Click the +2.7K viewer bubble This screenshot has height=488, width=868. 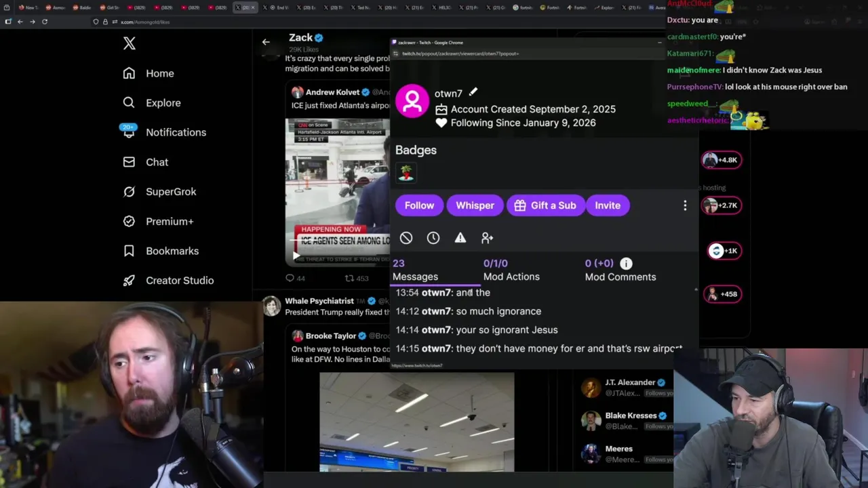tap(722, 205)
